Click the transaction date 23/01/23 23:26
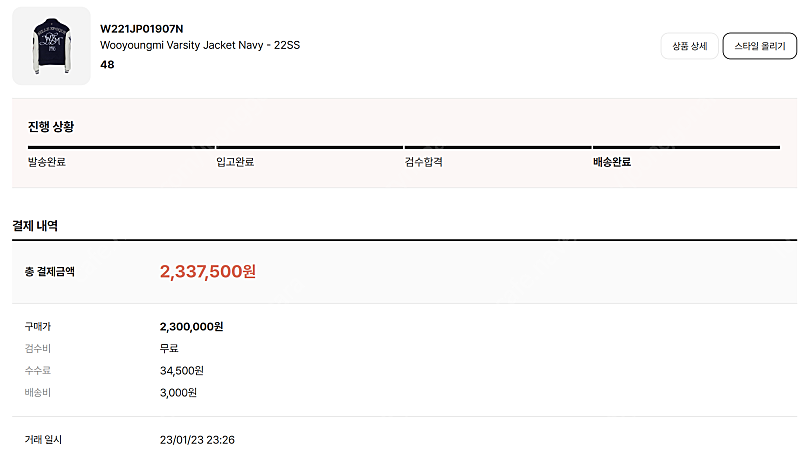The height and width of the screenshot is (455, 800). [197, 439]
